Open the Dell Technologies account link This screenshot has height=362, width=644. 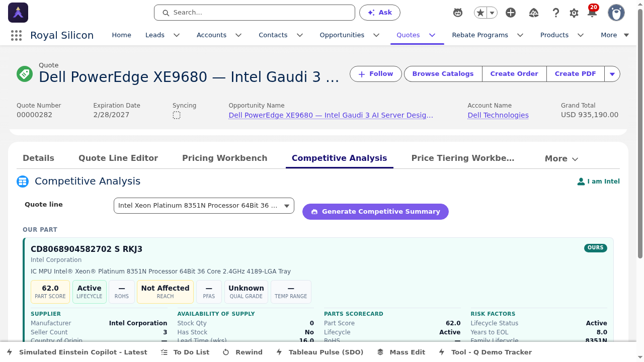coord(498,115)
